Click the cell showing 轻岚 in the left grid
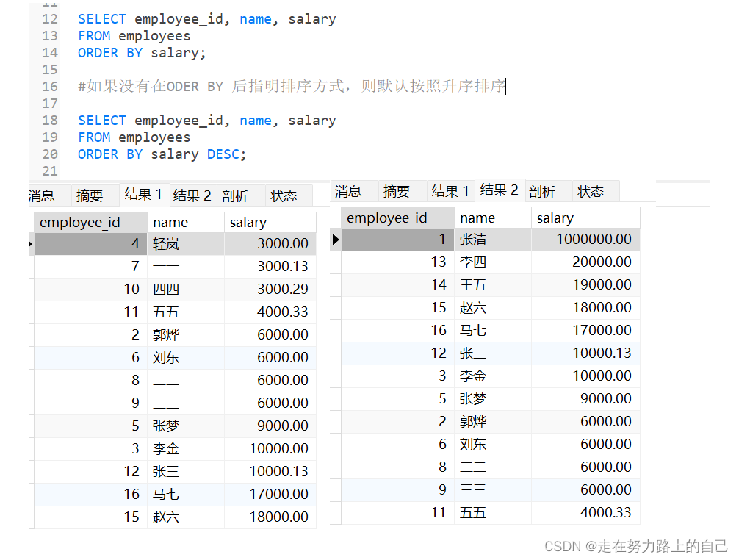The width and height of the screenshot is (739, 560). coord(166,243)
